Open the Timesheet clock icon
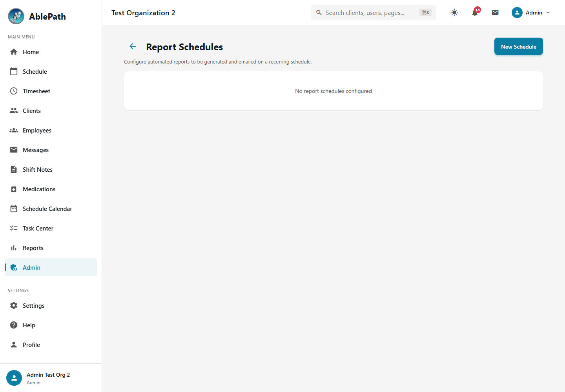This screenshot has width=565, height=392. pos(14,91)
